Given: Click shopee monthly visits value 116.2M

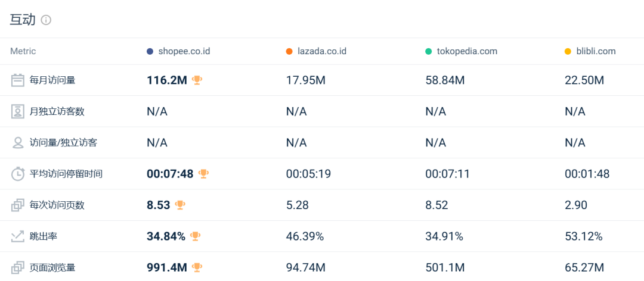Looking at the screenshot, I should (x=167, y=80).
